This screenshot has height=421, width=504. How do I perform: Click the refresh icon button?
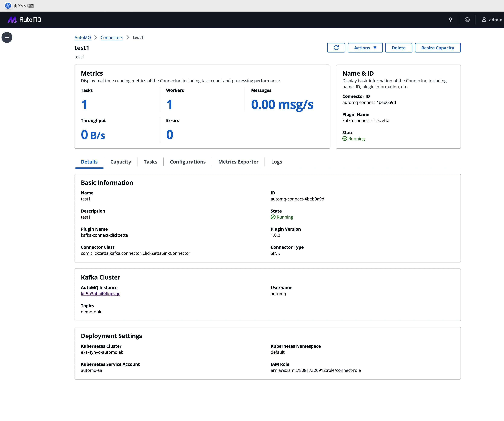[x=336, y=48]
